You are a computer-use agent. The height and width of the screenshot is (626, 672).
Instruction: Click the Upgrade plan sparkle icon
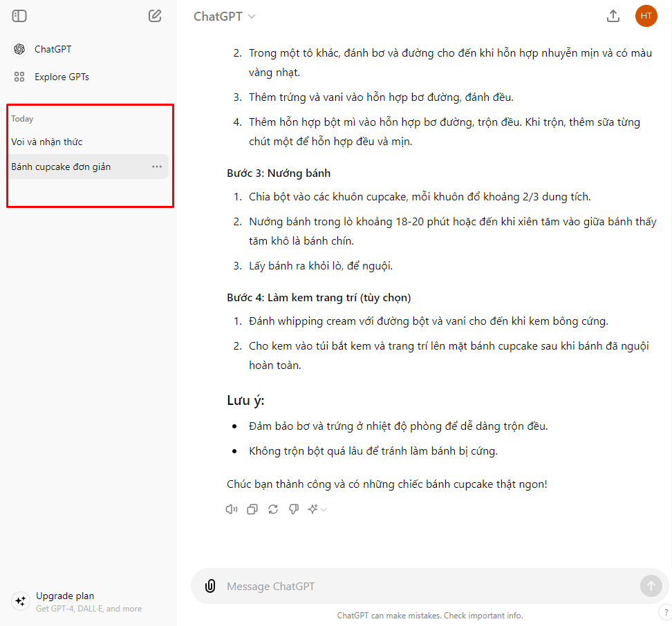[x=20, y=601]
